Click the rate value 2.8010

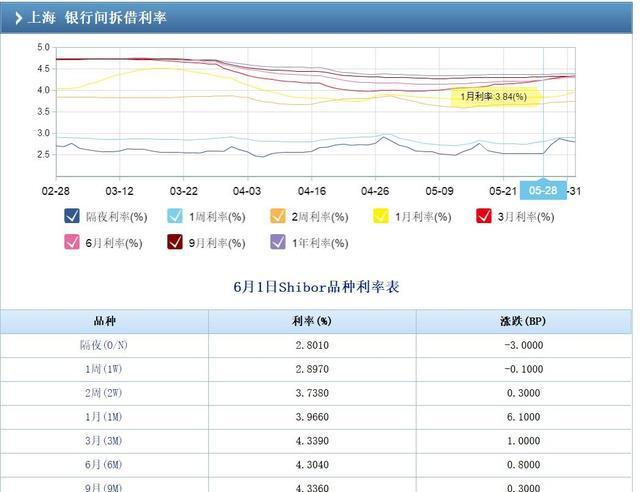(x=312, y=345)
